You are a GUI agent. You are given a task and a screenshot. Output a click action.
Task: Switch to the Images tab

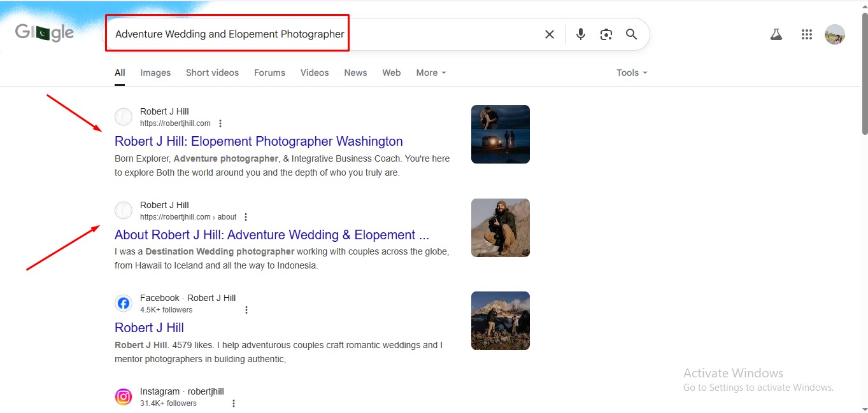[x=155, y=73]
